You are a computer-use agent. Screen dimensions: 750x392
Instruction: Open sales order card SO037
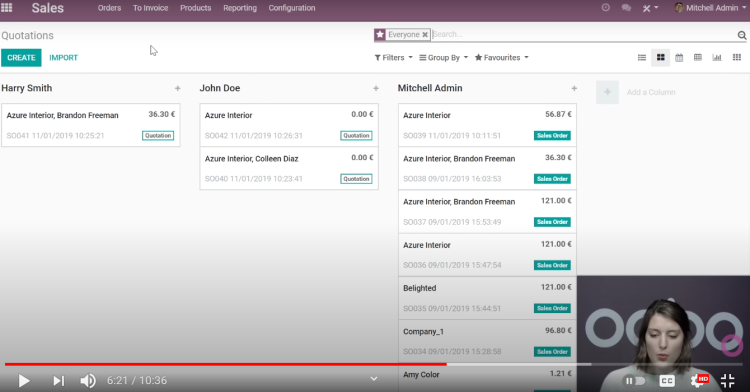(487, 212)
